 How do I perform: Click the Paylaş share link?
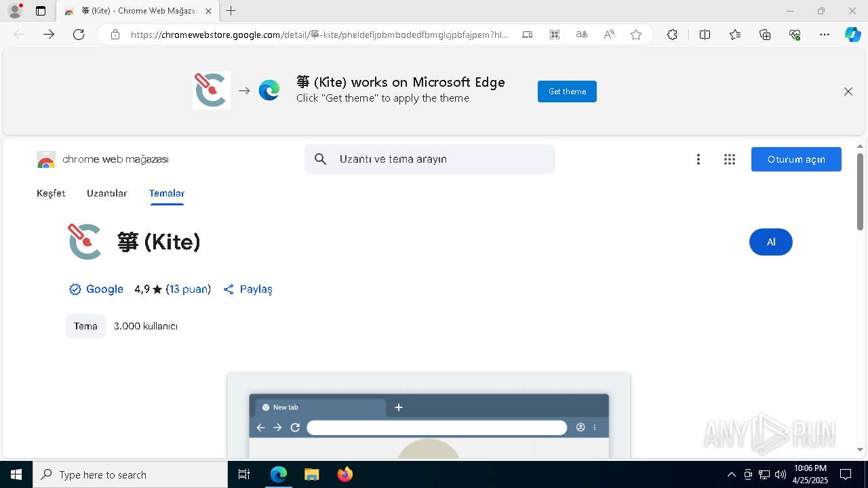tap(248, 289)
